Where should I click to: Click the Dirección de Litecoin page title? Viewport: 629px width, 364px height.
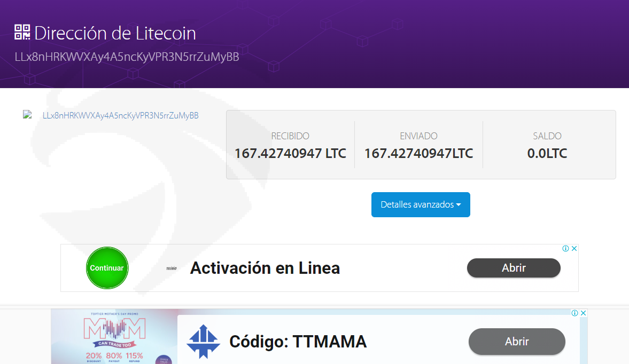pyautogui.click(x=115, y=33)
